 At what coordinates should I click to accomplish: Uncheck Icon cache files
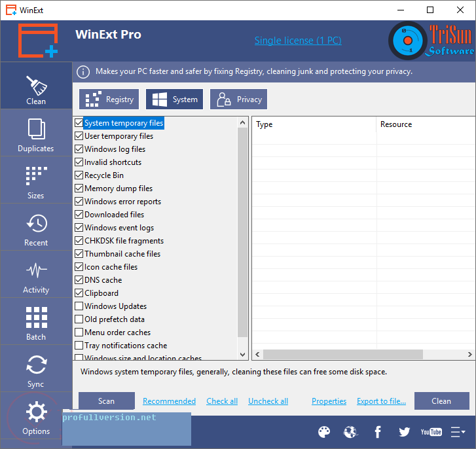(x=79, y=266)
